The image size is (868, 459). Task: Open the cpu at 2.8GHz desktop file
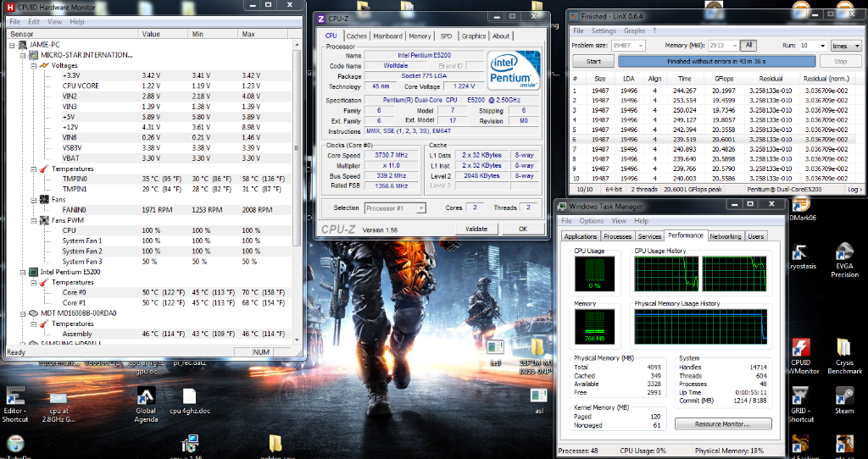(58, 407)
